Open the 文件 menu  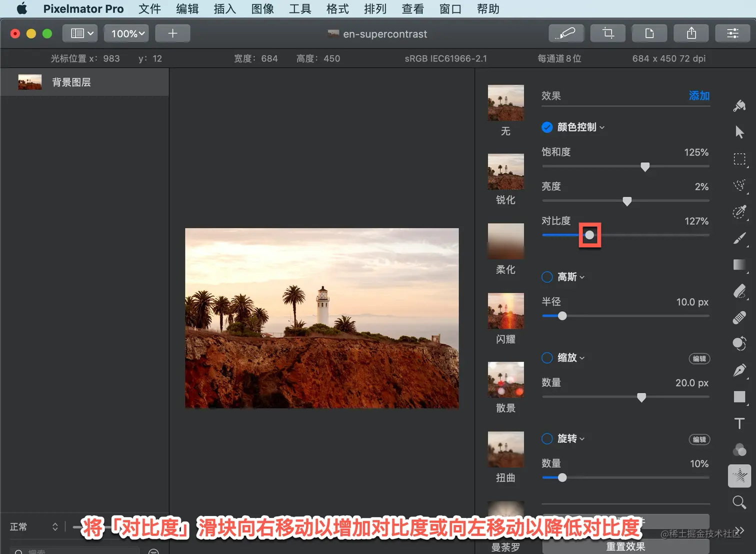[x=149, y=9]
